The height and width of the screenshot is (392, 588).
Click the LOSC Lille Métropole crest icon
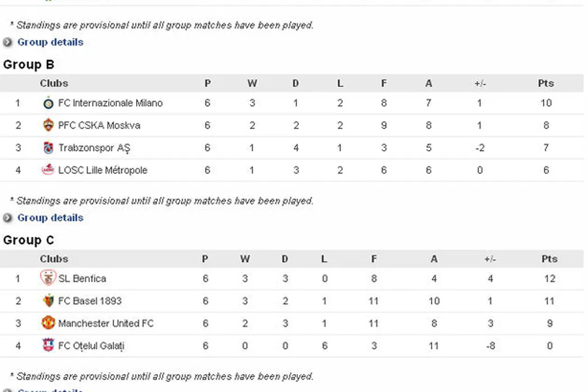coord(49,170)
